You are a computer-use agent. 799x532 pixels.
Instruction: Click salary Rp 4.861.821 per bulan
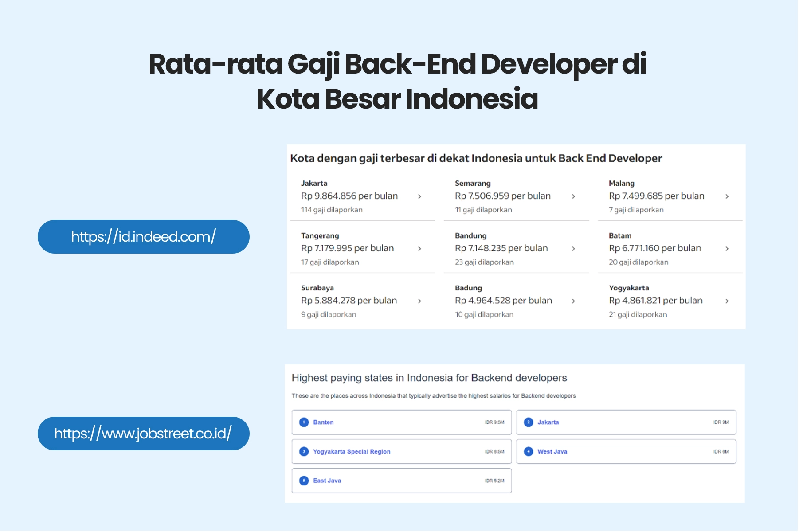tap(655, 301)
